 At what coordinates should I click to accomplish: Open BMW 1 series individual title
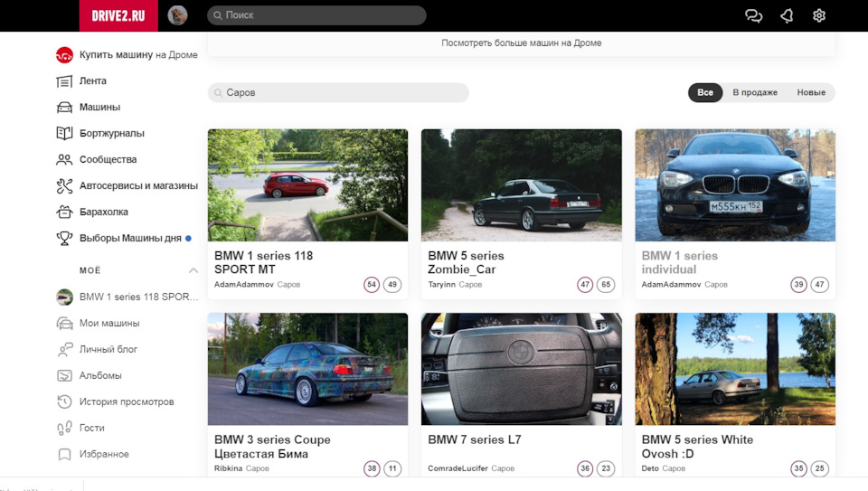(679, 263)
